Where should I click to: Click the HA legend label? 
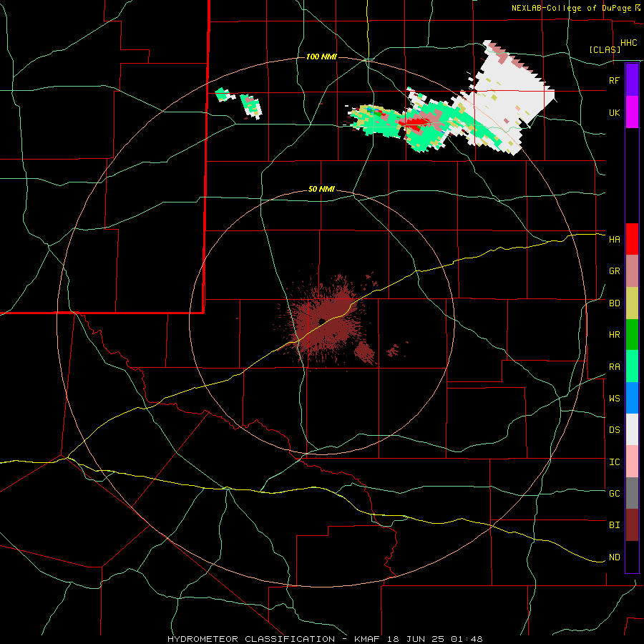tap(614, 239)
